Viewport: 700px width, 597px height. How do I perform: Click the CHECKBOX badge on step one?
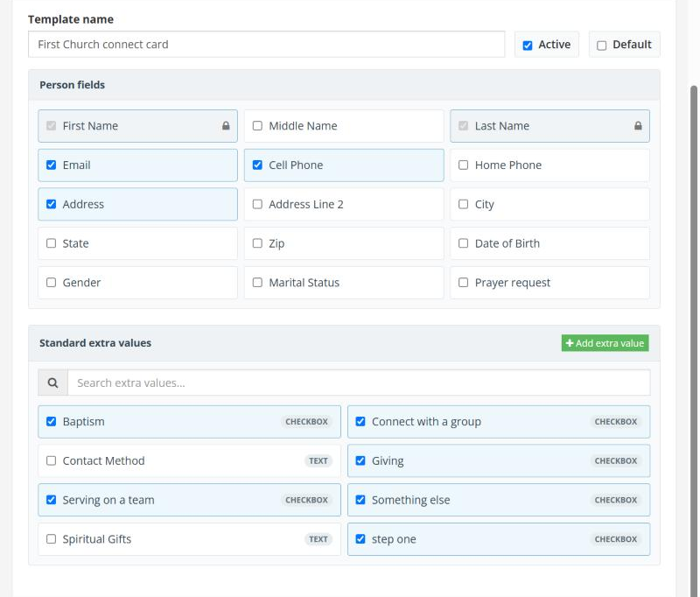tap(616, 539)
